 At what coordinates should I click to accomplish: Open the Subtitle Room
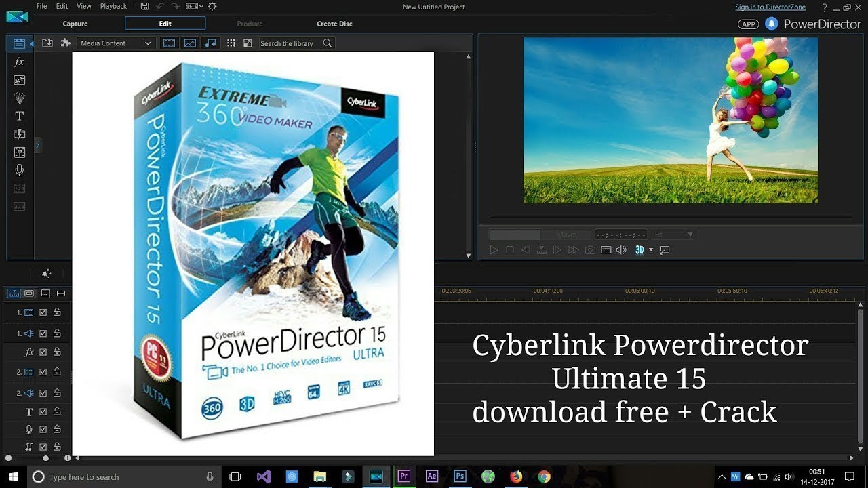(20, 206)
